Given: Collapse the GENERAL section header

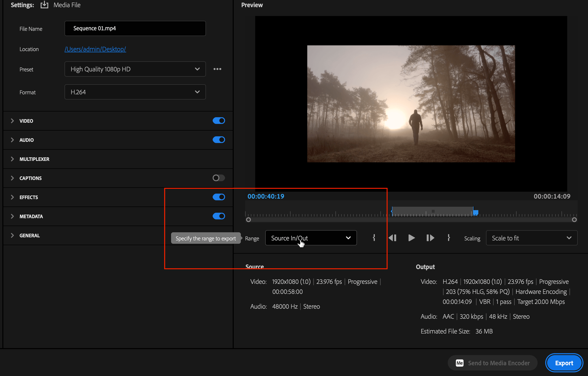Looking at the screenshot, I should [x=12, y=235].
